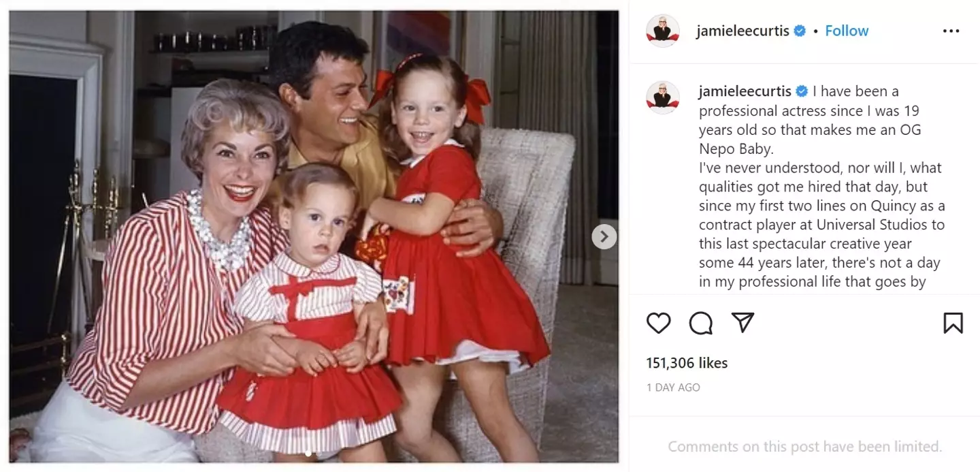View the 151,306 likes list
980x472 pixels.
687,363
